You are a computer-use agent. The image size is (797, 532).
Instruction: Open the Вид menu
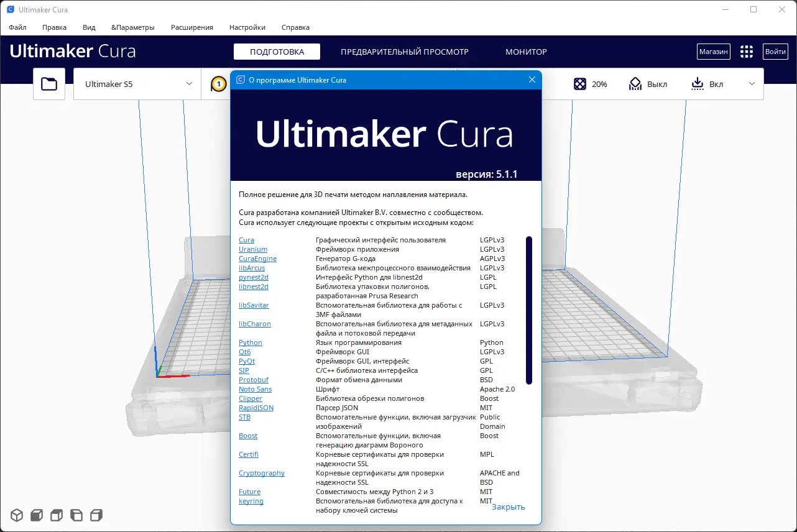[89, 27]
